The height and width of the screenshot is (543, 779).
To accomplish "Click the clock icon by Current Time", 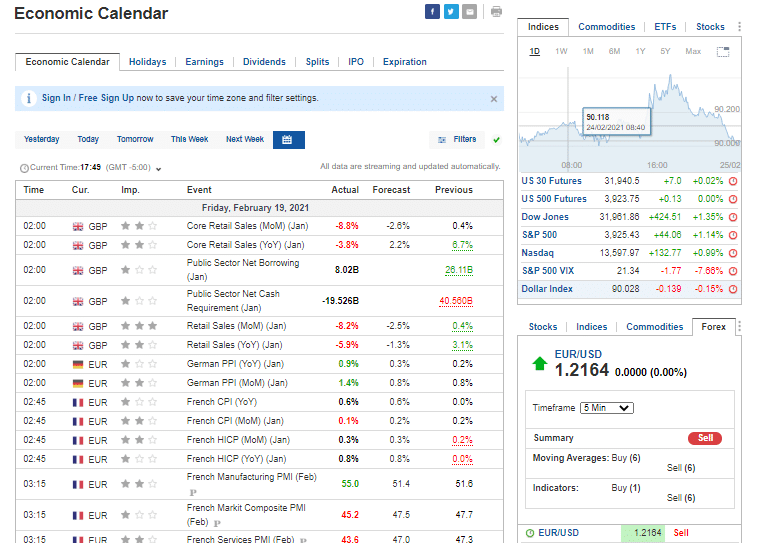I will click(x=24, y=168).
